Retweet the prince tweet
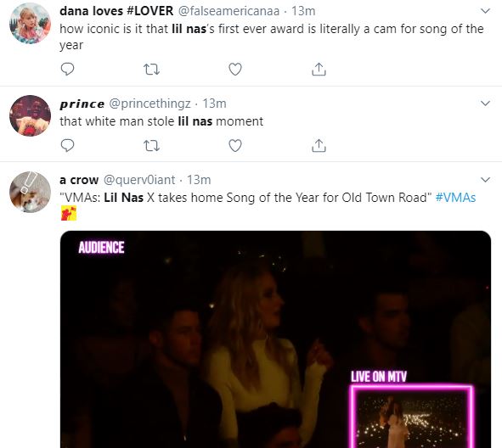 tap(151, 145)
